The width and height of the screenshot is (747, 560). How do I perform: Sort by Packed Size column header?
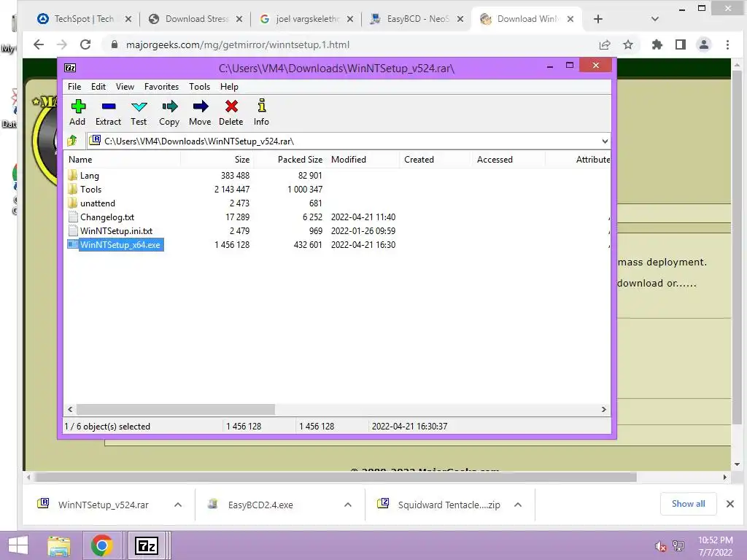coord(290,160)
